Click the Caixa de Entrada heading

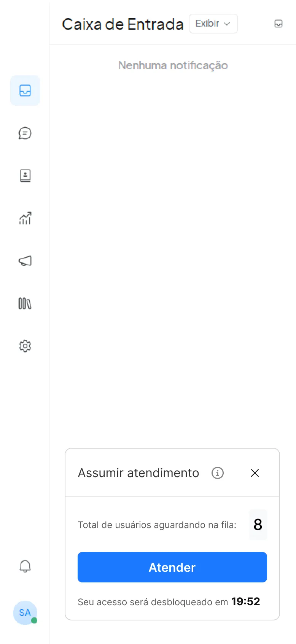click(x=123, y=24)
